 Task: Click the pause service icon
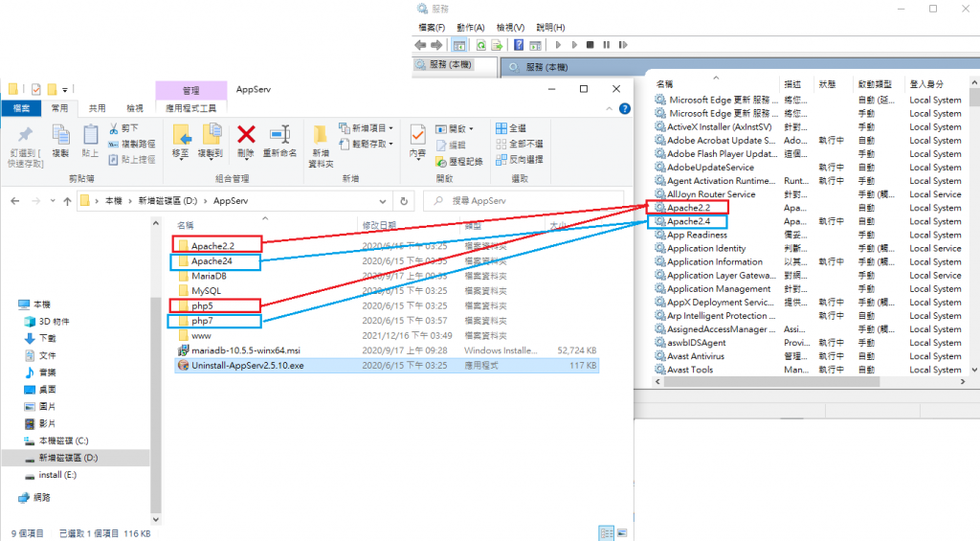[606, 45]
